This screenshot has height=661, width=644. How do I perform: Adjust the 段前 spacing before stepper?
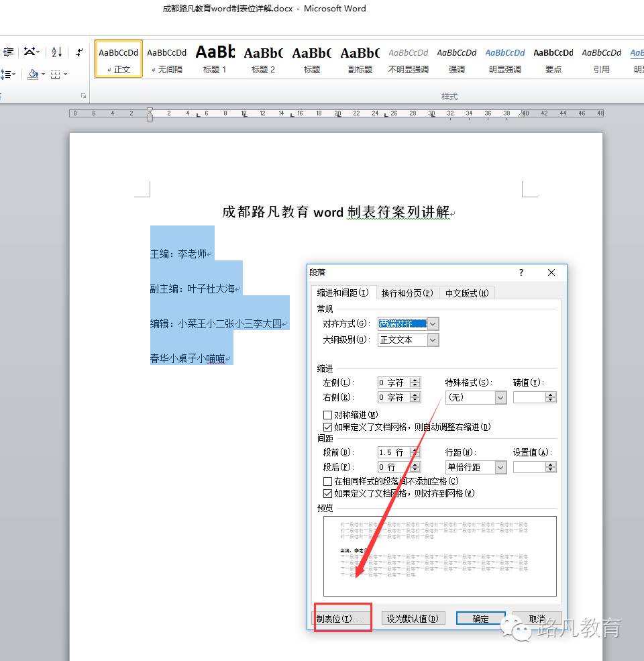(415, 453)
